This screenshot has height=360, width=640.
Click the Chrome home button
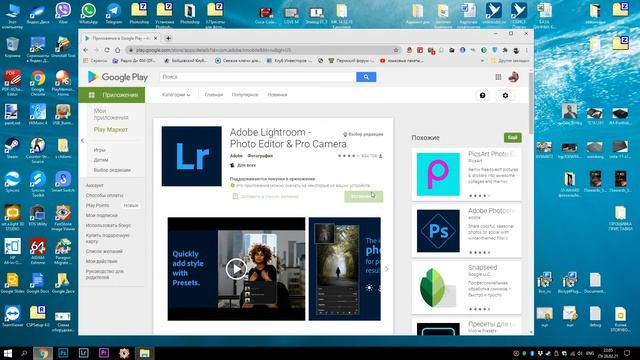[118, 50]
